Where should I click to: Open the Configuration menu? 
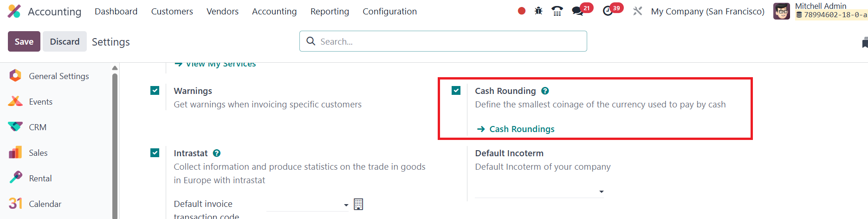(x=389, y=11)
